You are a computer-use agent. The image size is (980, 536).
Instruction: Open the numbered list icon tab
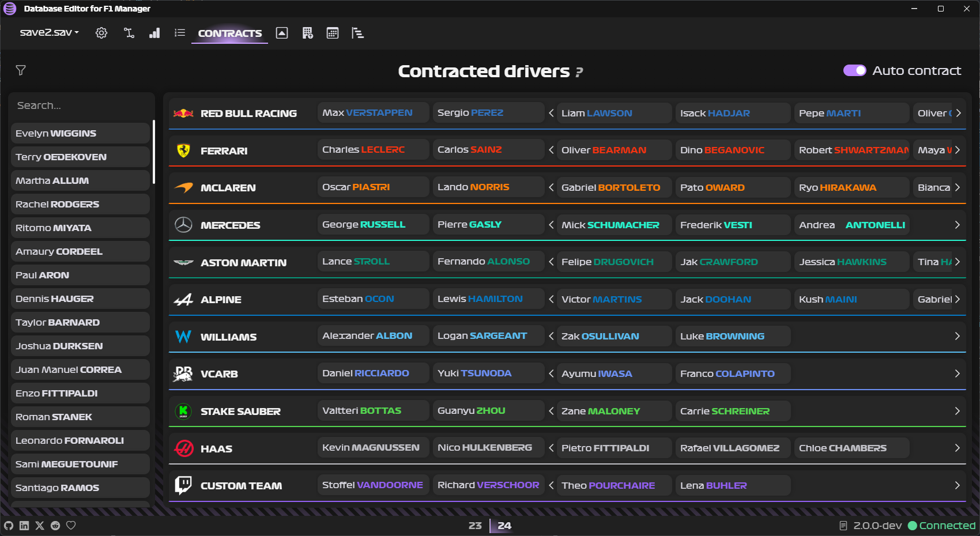pyautogui.click(x=180, y=33)
